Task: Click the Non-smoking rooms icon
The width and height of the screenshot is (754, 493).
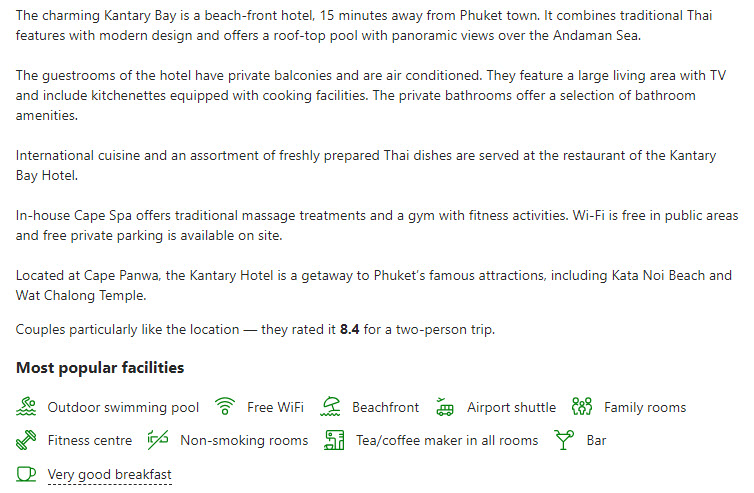Action: point(158,440)
